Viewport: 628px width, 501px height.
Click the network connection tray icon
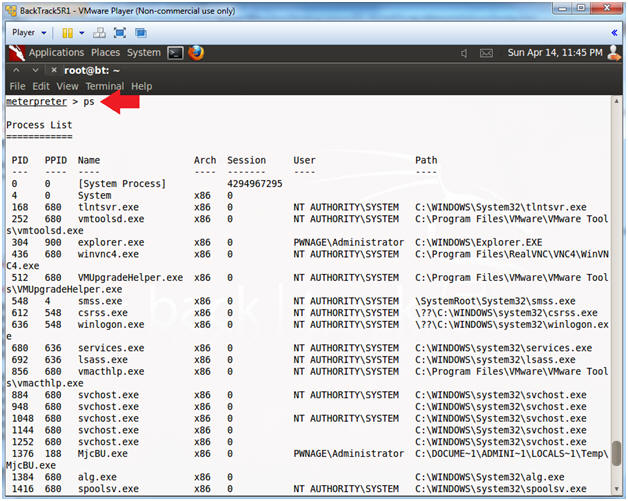click(486, 53)
